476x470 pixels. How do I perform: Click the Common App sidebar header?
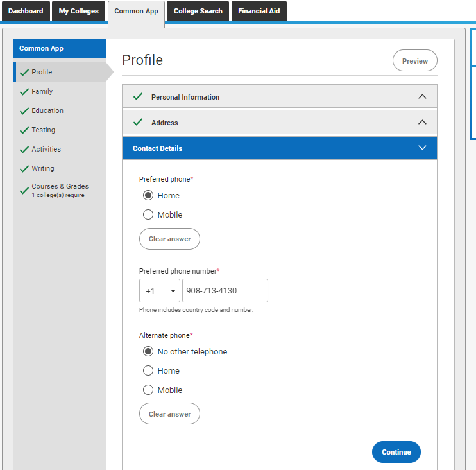pyautogui.click(x=60, y=48)
